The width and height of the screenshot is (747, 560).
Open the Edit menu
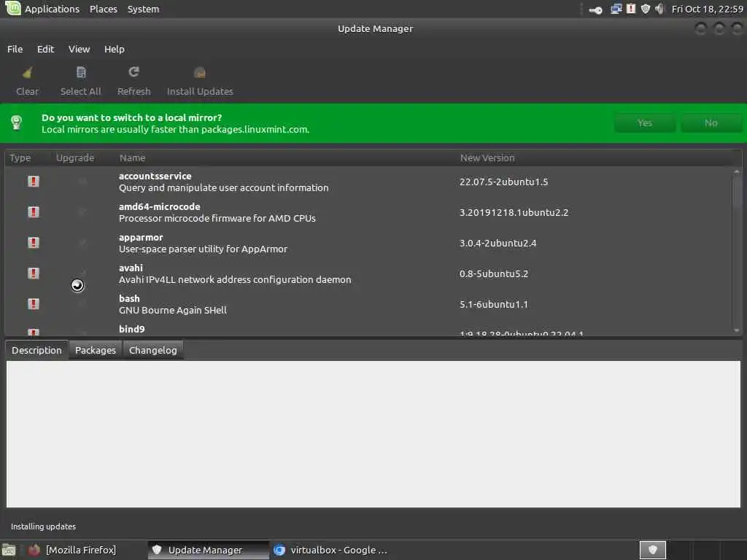point(46,49)
